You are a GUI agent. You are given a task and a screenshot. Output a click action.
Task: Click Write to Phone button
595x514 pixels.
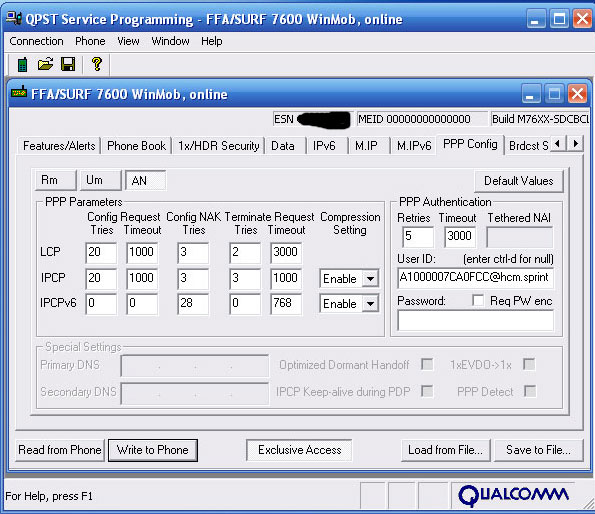pos(153,450)
